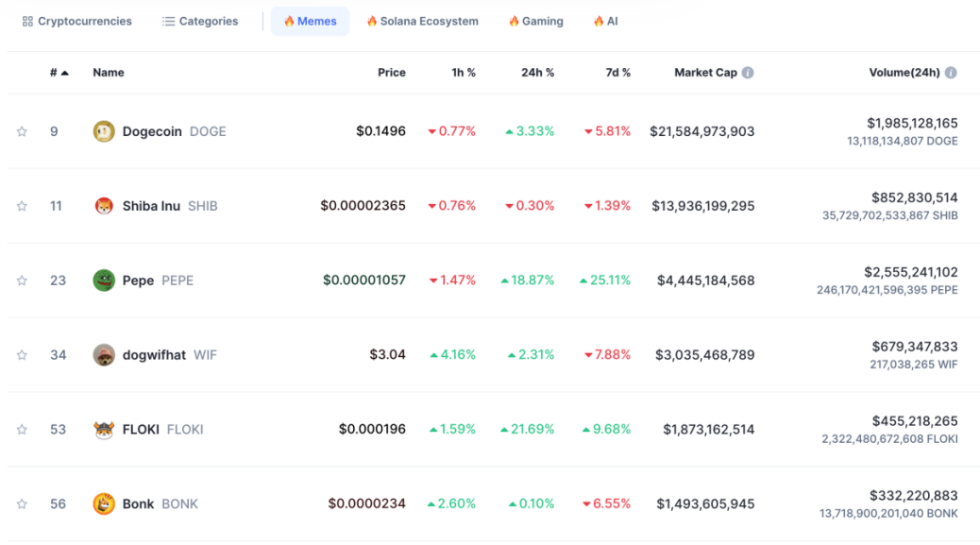Sort table by Price column header
The width and height of the screenshot is (980, 545).
pyautogui.click(x=391, y=73)
